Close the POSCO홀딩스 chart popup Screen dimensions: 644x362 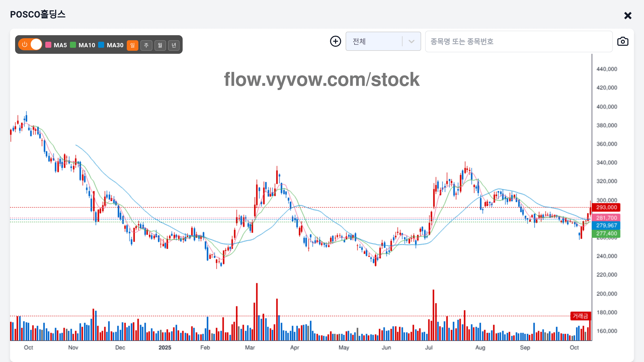[628, 16]
